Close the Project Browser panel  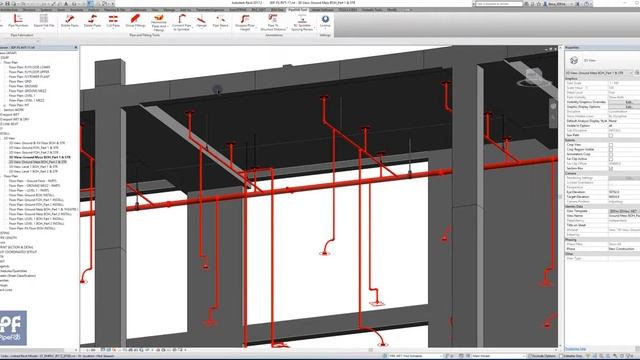pos(76,47)
